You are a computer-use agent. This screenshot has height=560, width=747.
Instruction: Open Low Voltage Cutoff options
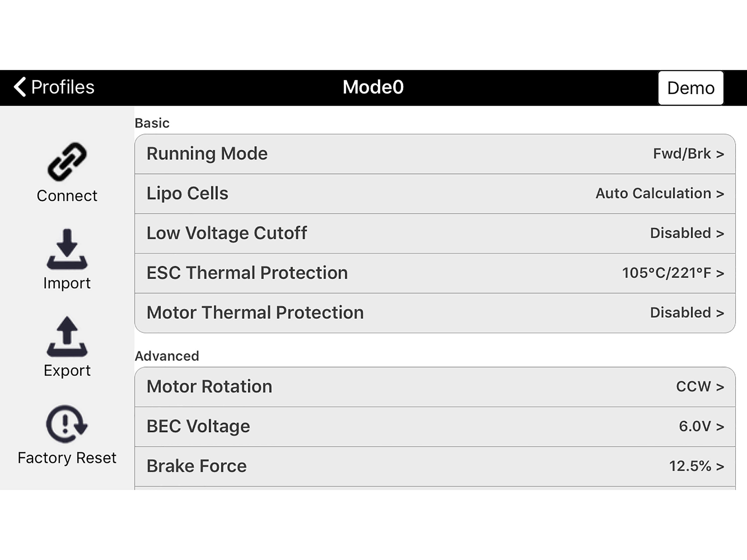(x=435, y=233)
